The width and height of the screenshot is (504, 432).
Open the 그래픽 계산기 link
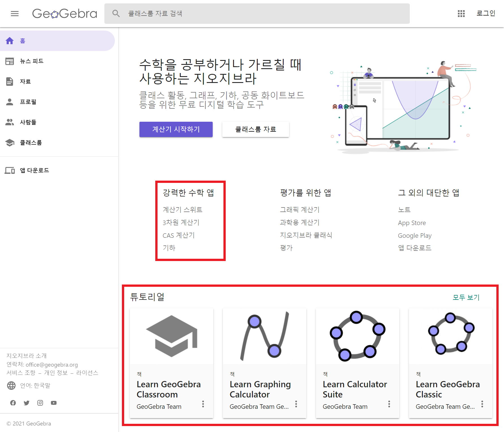tap(300, 209)
